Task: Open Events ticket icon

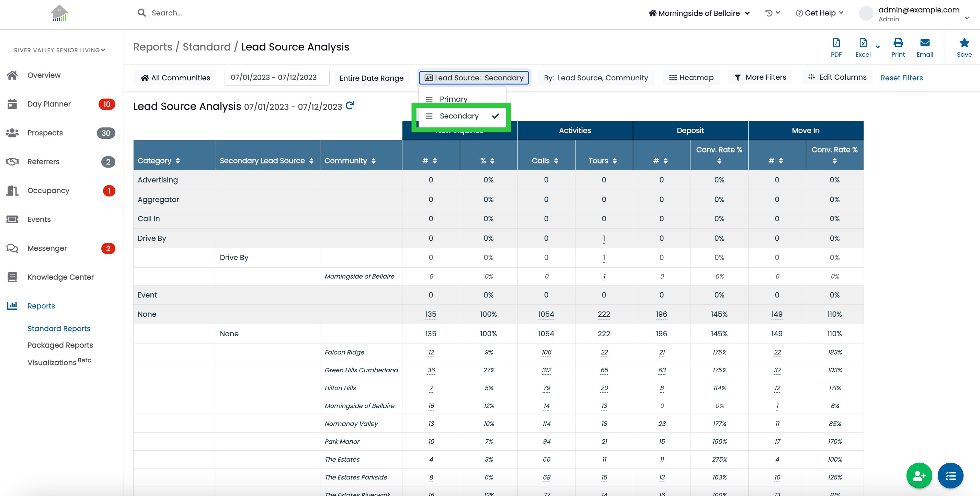Action: click(x=12, y=219)
